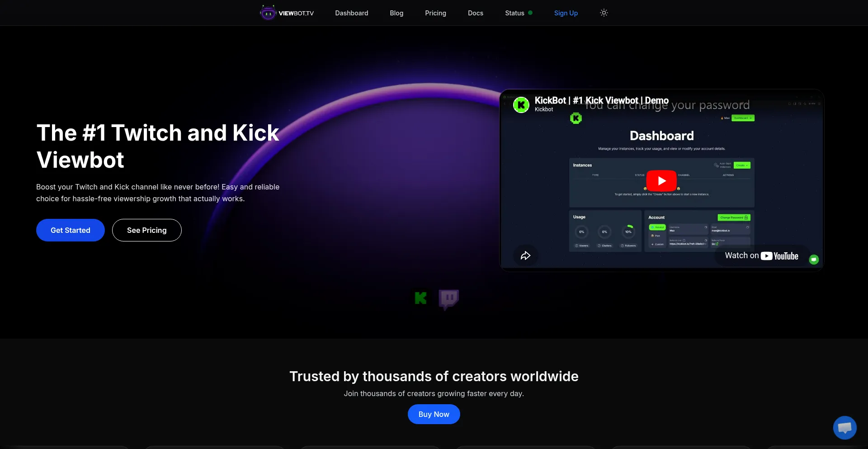The height and width of the screenshot is (449, 868).
Task: Click the Sign Up link
Action: (566, 13)
